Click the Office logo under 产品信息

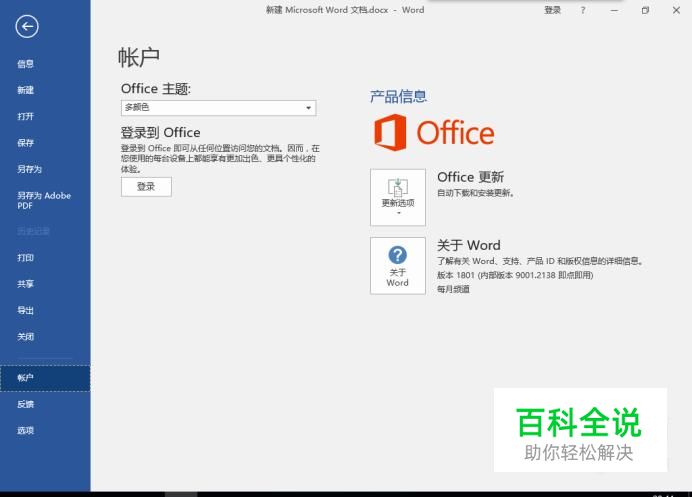click(434, 132)
